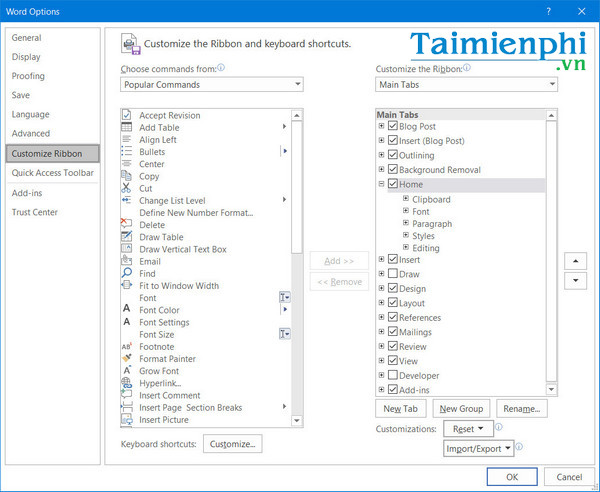Select the Hyperlink globe icon

coord(127,383)
